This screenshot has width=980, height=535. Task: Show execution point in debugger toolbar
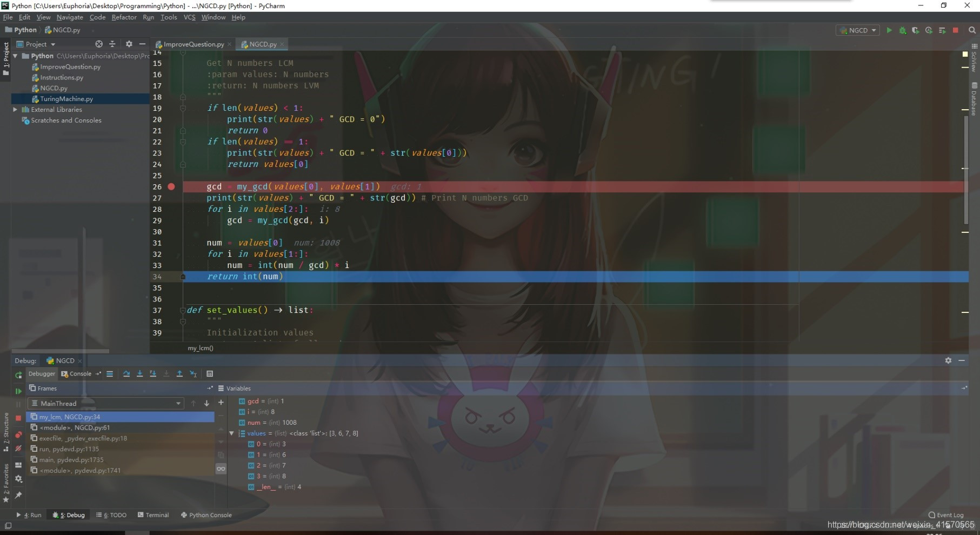[x=110, y=373]
